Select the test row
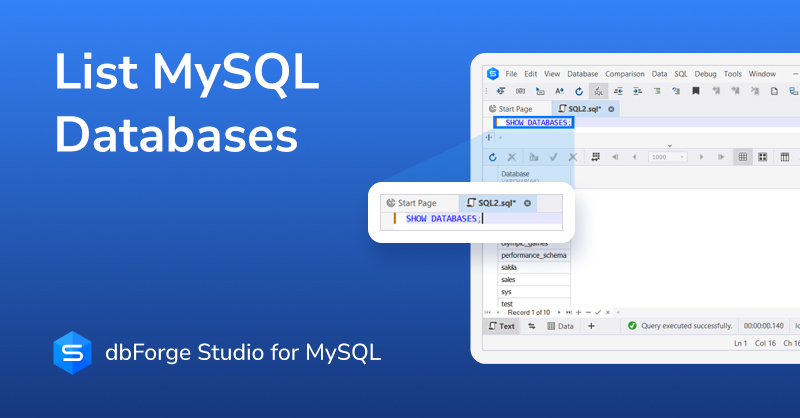This screenshot has height=418, width=800. tap(534, 304)
